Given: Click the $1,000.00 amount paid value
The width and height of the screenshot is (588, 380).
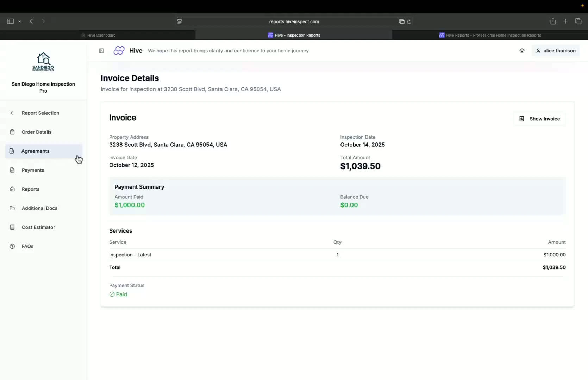Looking at the screenshot, I should [130, 205].
